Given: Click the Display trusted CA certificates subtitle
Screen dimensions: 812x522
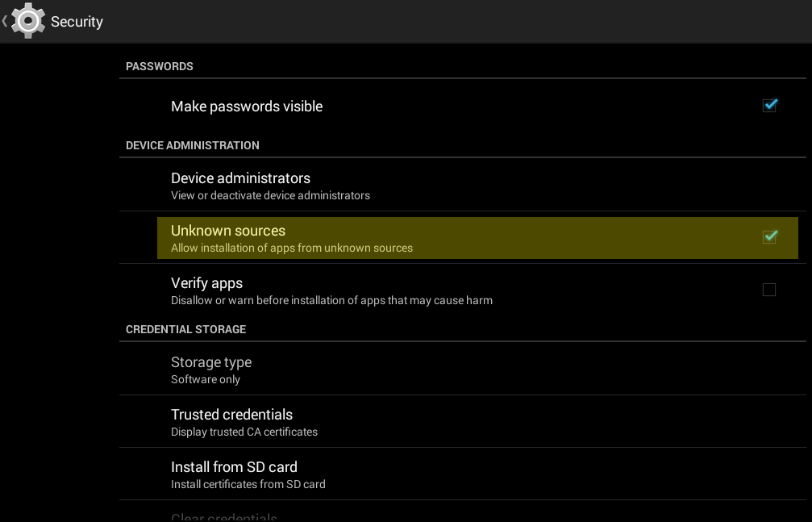Looking at the screenshot, I should (x=244, y=432).
